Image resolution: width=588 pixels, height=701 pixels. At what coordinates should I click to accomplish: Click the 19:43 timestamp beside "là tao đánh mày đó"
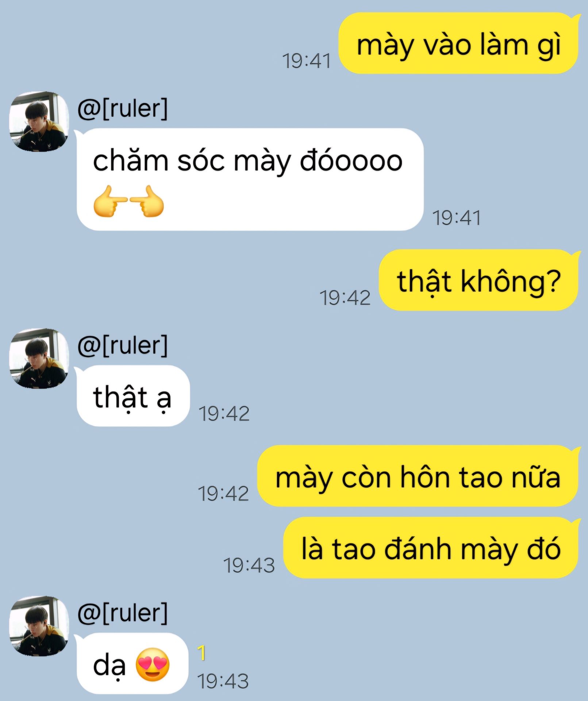coord(249,565)
